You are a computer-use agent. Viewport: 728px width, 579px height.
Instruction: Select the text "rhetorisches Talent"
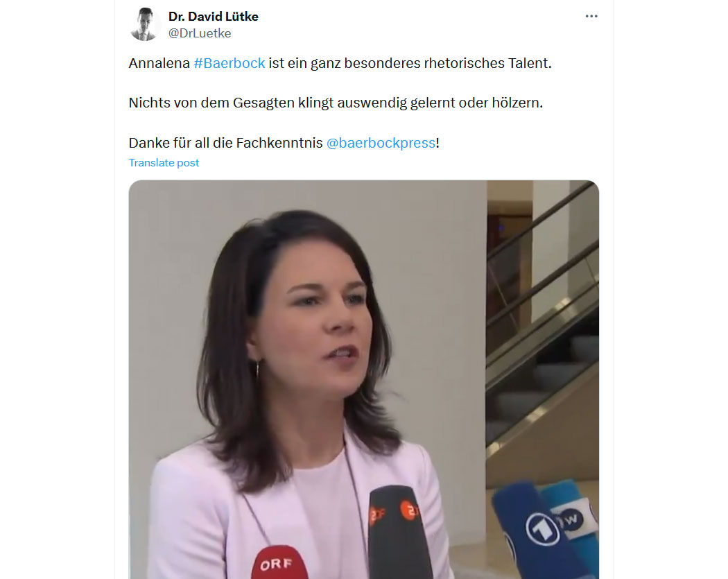[485, 63]
